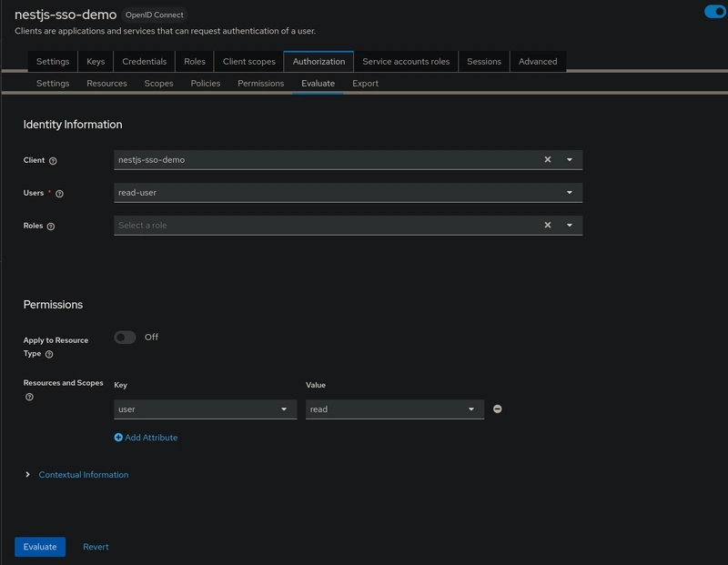Click help icon under Resources and Scopes
Screen dimensions: 728x565
coord(29,397)
